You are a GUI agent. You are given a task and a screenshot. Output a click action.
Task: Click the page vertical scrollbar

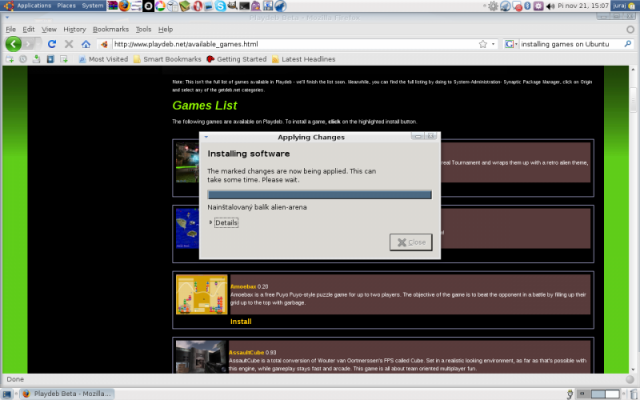tap(633, 220)
